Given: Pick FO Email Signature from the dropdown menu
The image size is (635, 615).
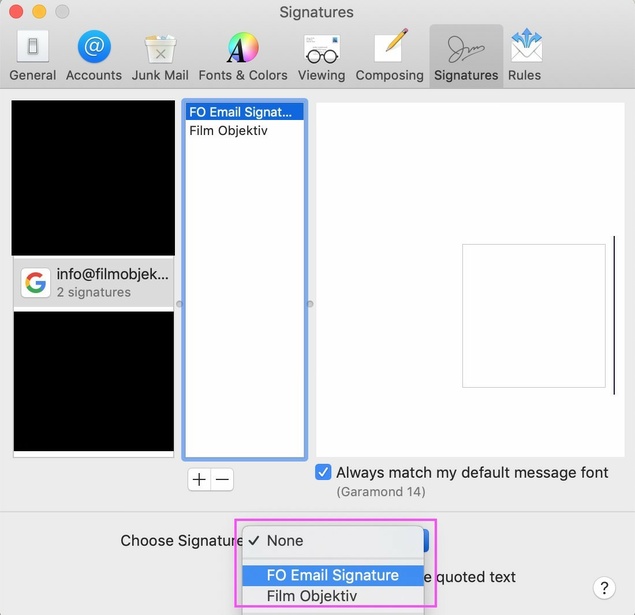Looking at the screenshot, I should [332, 575].
